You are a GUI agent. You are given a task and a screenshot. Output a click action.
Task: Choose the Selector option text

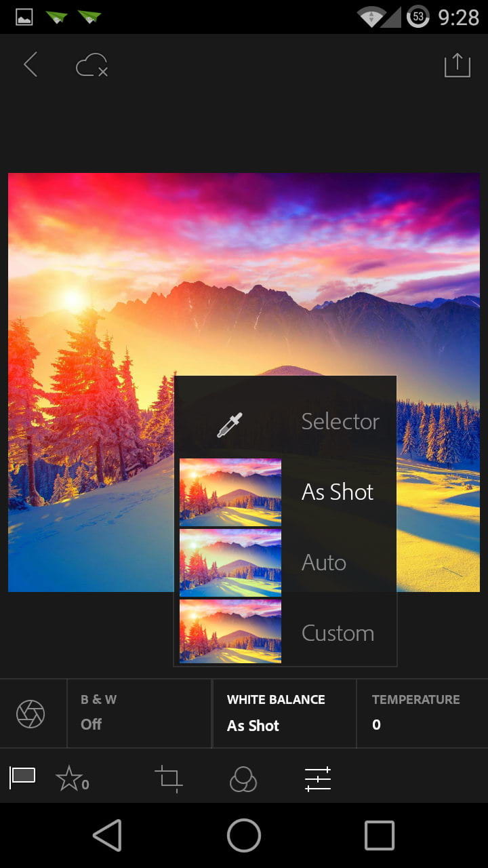340,421
